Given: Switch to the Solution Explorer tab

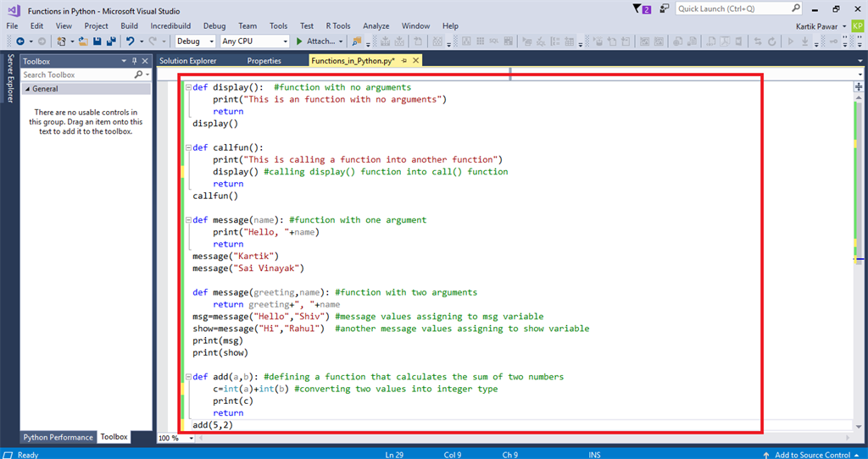Looking at the screenshot, I should tap(187, 61).
